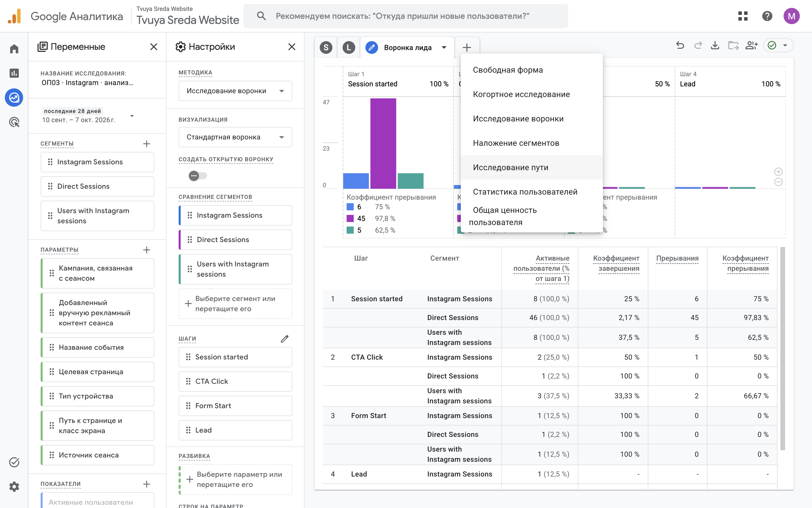812x508 pixels.
Task: Add a new metric in Показатели
Action: pyautogui.click(x=147, y=484)
